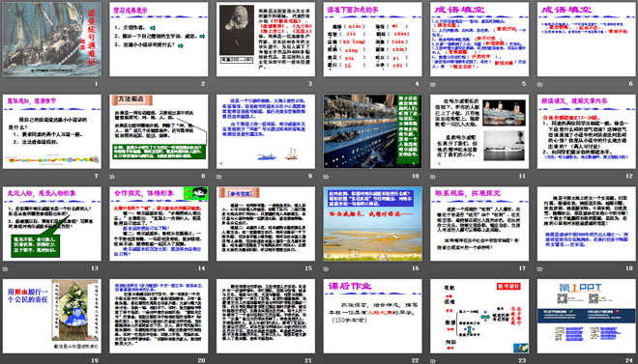Click the animation star icon under slide 16
The image size is (638, 364).
click(327, 268)
